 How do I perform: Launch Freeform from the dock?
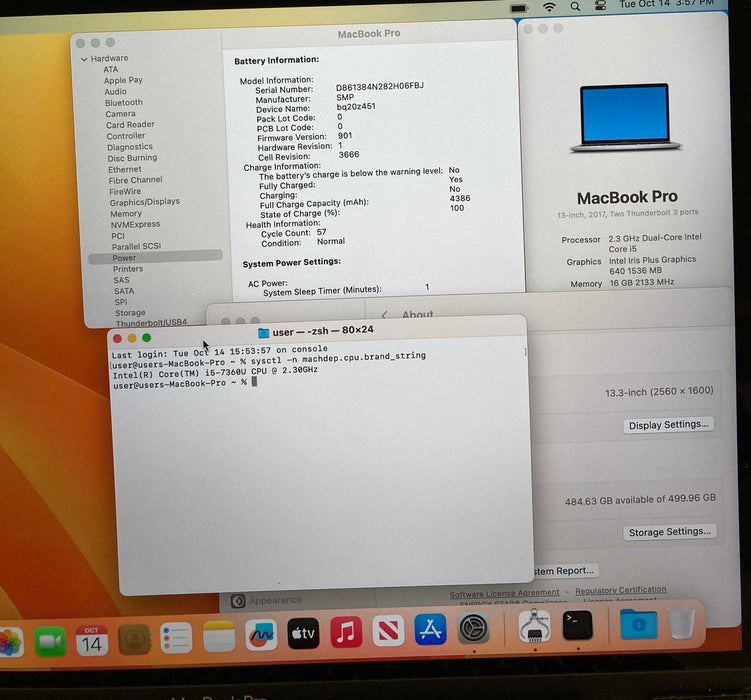click(261, 635)
